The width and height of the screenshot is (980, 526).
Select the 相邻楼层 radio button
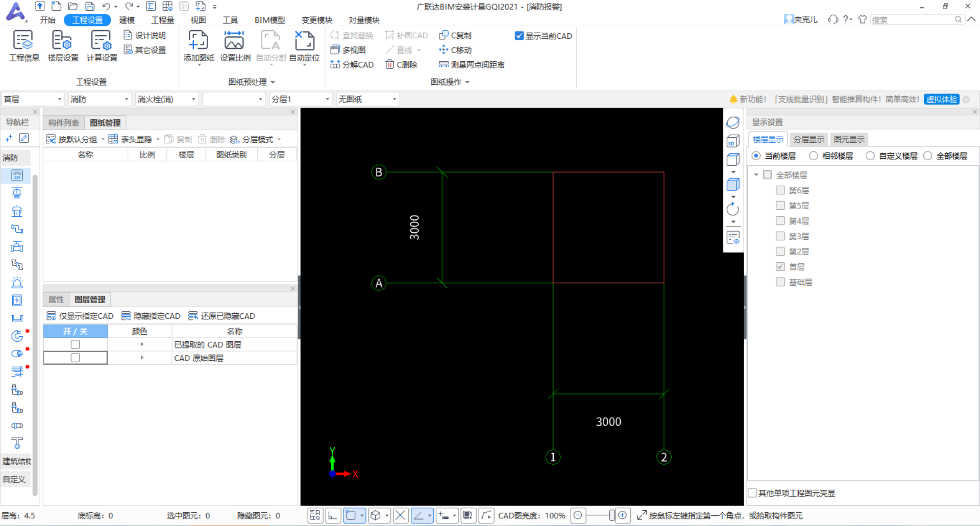[x=813, y=156]
